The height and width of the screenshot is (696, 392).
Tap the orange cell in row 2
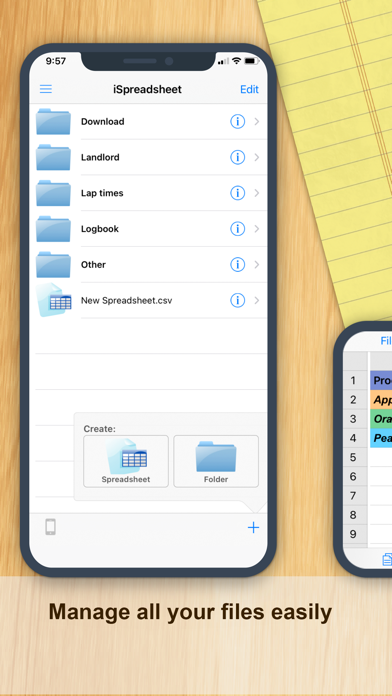pyautogui.click(x=381, y=399)
